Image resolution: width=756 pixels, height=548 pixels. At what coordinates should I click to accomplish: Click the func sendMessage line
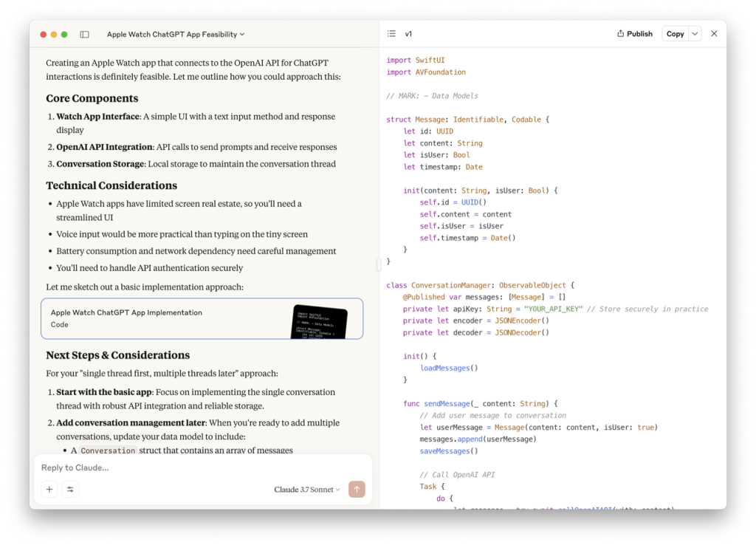pyautogui.click(x=480, y=404)
